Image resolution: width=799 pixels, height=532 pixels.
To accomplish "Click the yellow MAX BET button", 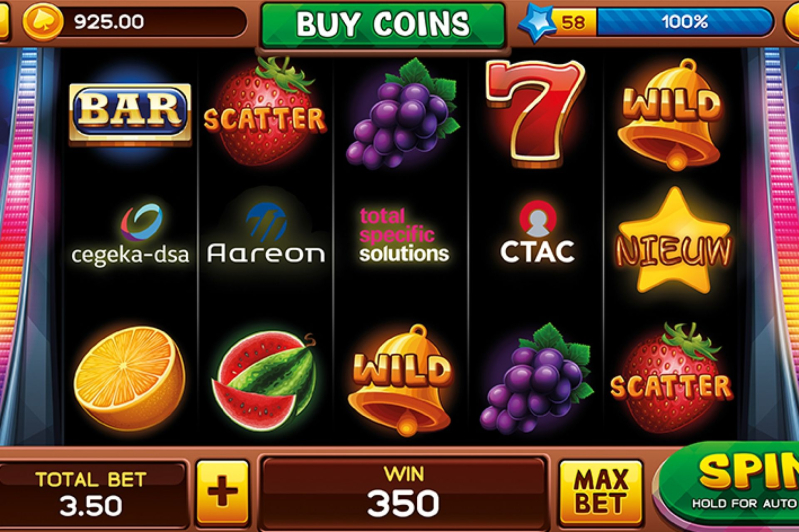I will pos(601,492).
